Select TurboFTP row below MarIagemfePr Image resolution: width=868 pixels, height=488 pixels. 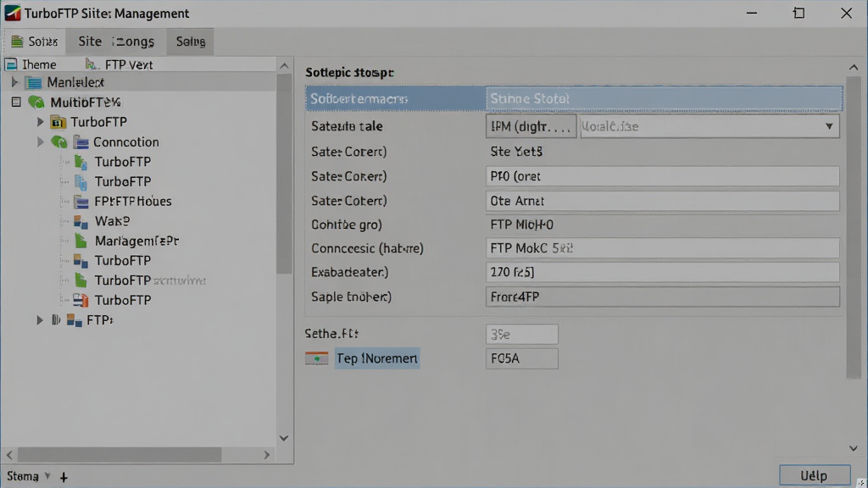coord(122,261)
